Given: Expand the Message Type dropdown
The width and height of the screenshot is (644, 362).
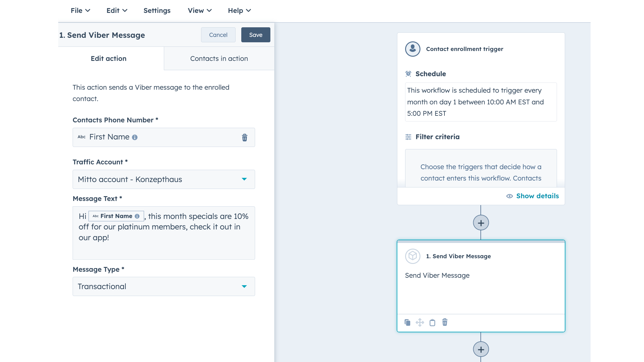Looking at the screenshot, I should tap(164, 286).
